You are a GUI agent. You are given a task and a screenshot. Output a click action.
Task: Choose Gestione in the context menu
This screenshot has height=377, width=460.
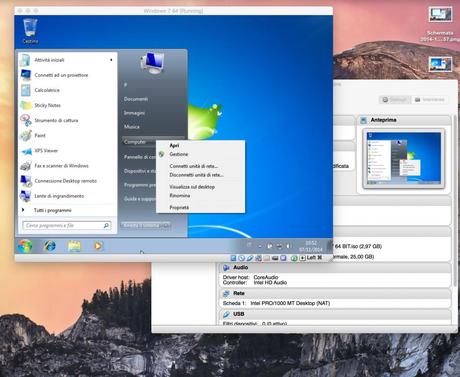179,154
